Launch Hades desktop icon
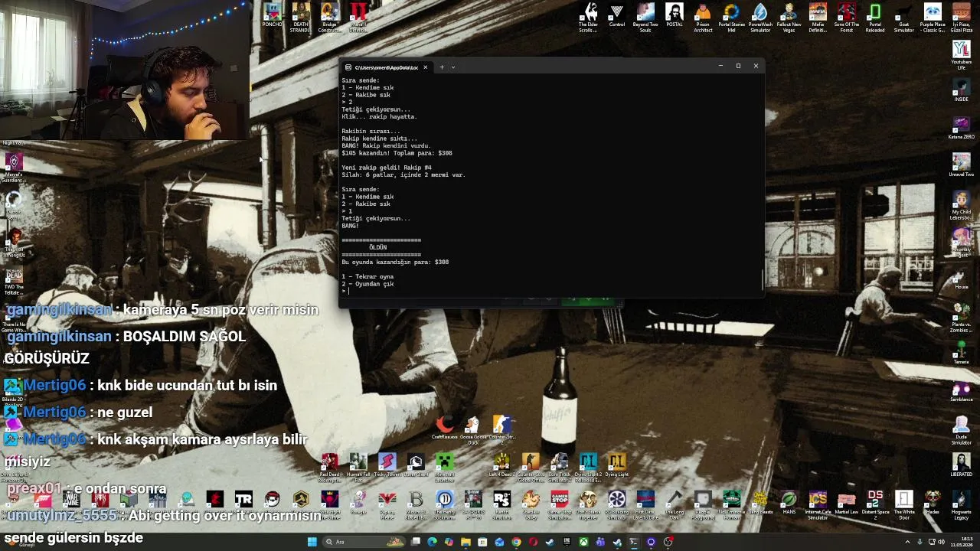980x551 pixels. (x=933, y=503)
